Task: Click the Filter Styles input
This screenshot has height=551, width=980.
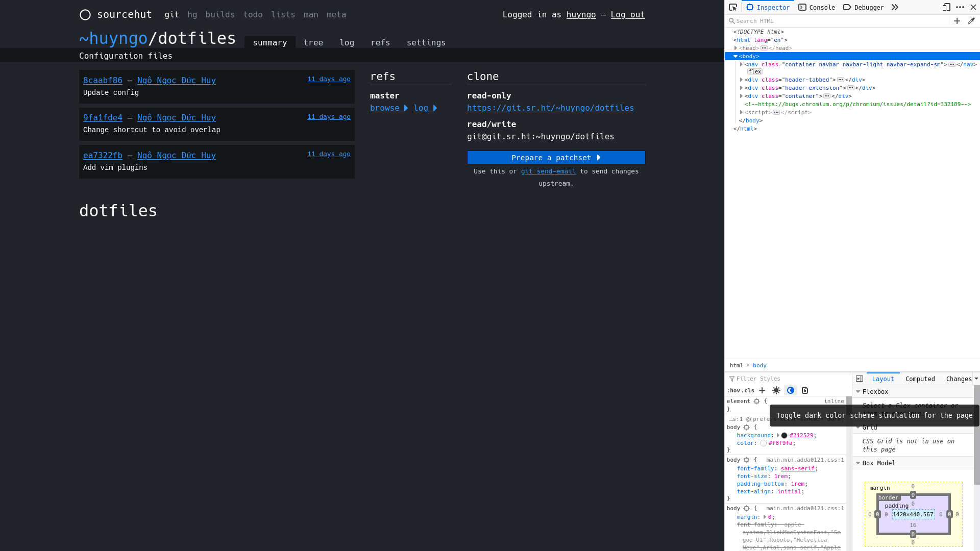Action: pos(789,379)
